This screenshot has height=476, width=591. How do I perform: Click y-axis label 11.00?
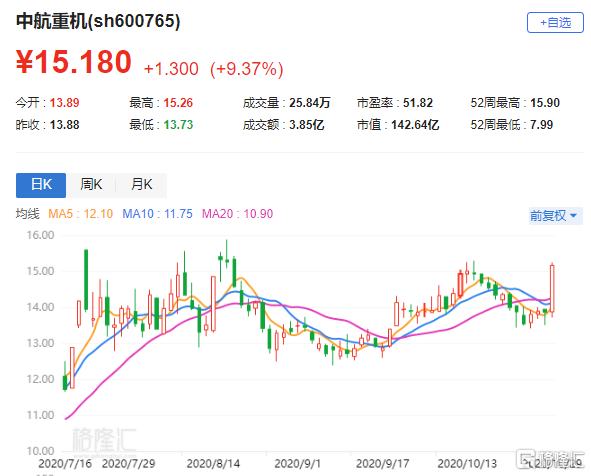[40, 415]
